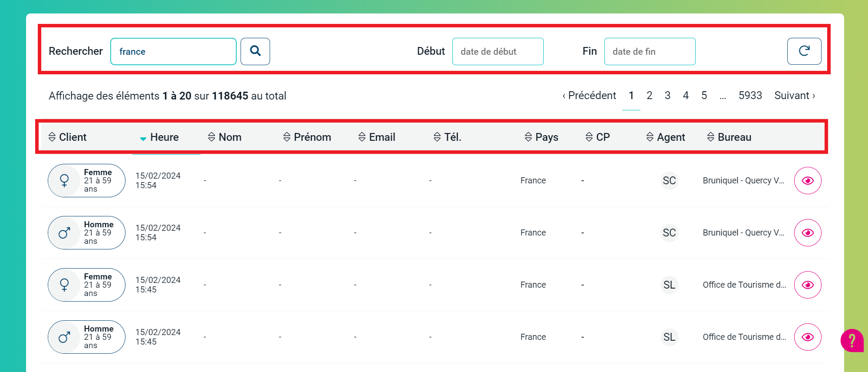Sort entries by Bureau column
Viewport: 868px width, 372px height.
coord(729,137)
